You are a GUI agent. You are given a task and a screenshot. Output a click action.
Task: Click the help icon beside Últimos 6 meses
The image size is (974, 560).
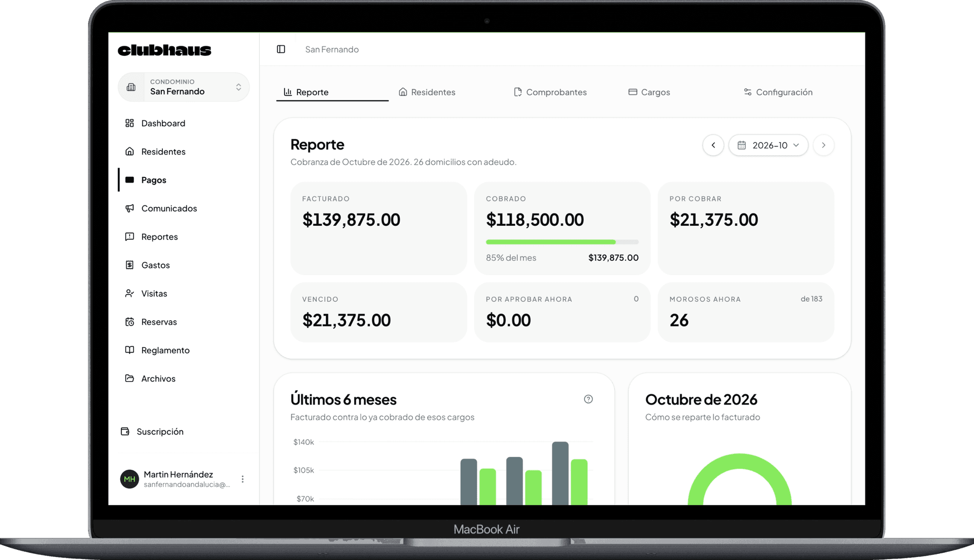(588, 399)
